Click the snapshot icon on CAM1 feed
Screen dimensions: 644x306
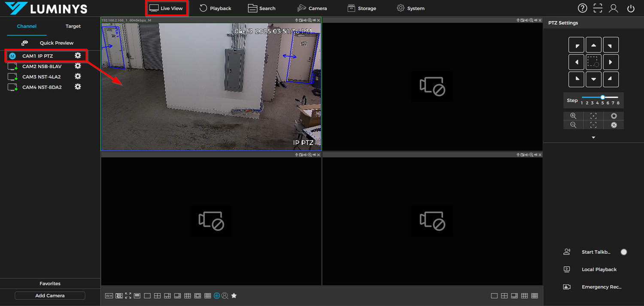point(301,20)
